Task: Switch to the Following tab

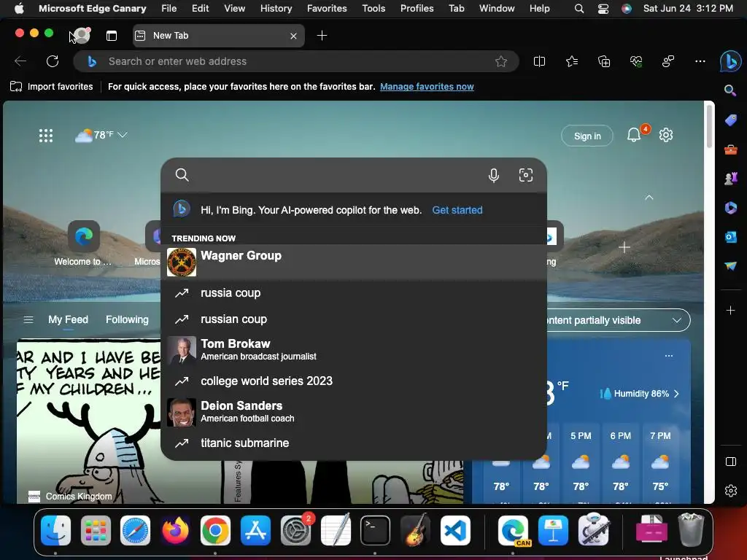Action: point(127,319)
